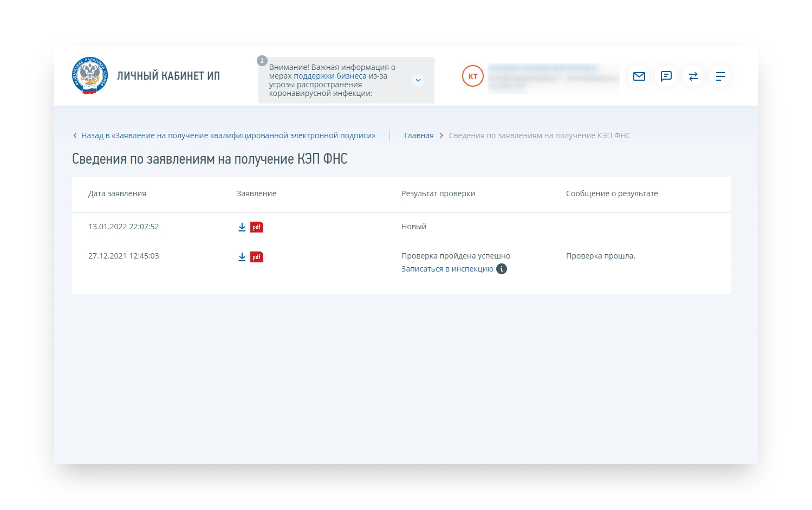The height and width of the screenshot is (510, 812).
Task: Open the hamburger menu icon
Action: click(x=720, y=76)
